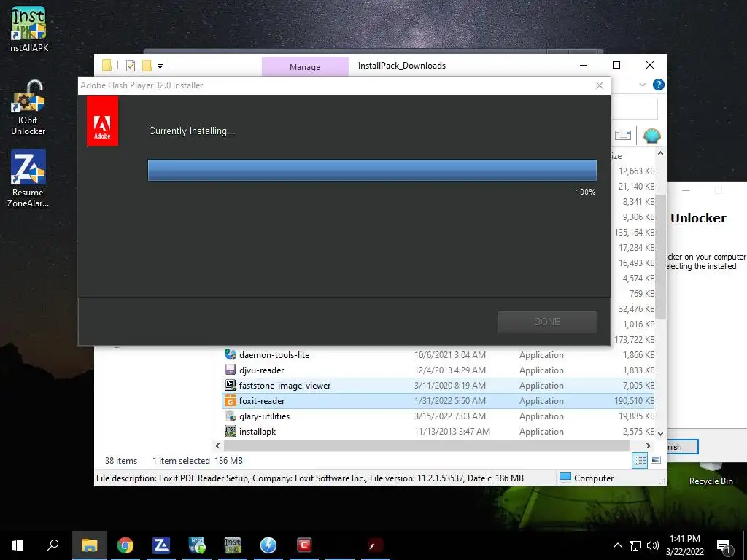Open the red C taskbar application
This screenshot has height=560, width=747.
click(x=304, y=545)
